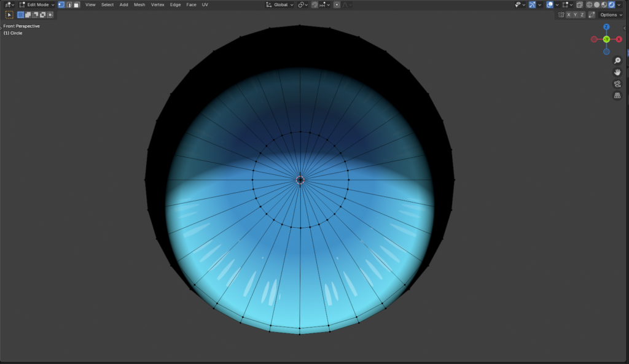This screenshot has width=629, height=364.
Task: Open the overlays options dropdown arrow
Action: tap(557, 5)
